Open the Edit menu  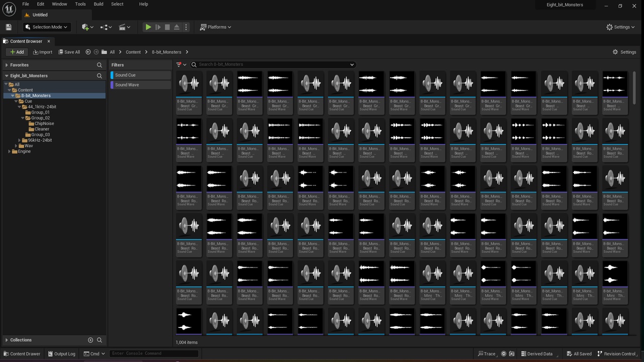click(41, 4)
